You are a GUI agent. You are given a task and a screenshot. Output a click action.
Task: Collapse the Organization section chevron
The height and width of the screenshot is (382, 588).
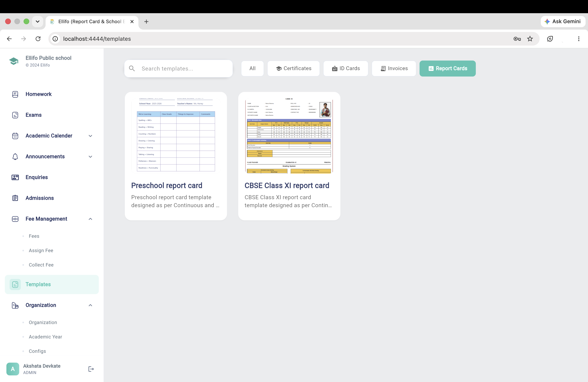(x=90, y=305)
